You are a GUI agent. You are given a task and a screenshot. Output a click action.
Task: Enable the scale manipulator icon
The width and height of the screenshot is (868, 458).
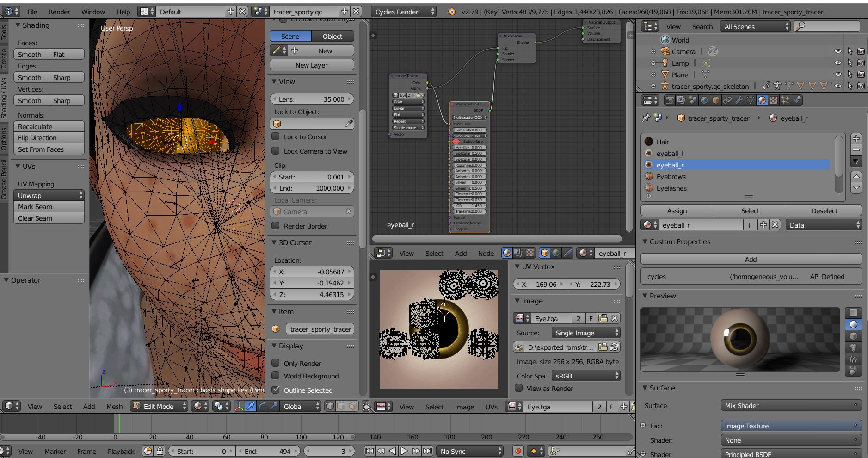click(274, 406)
